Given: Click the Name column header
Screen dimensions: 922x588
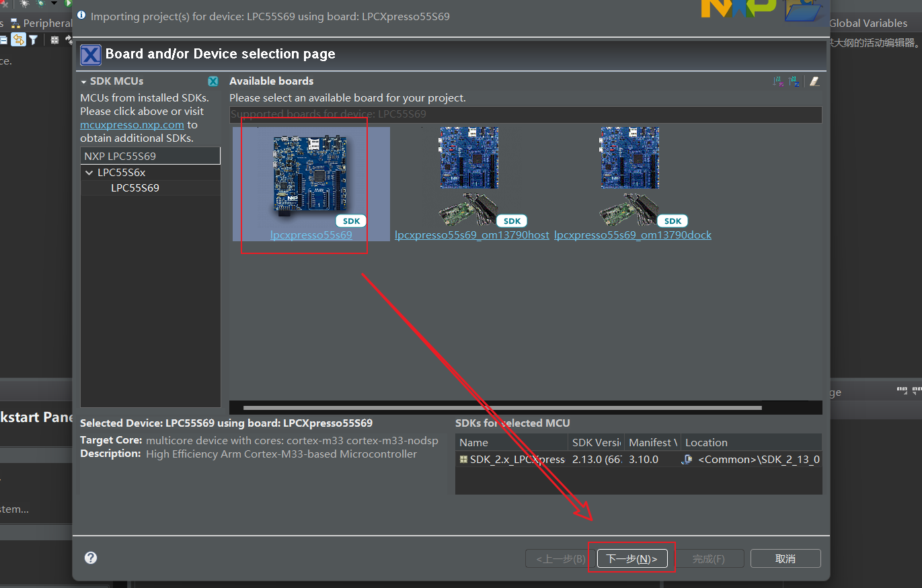Looking at the screenshot, I should (x=512, y=442).
